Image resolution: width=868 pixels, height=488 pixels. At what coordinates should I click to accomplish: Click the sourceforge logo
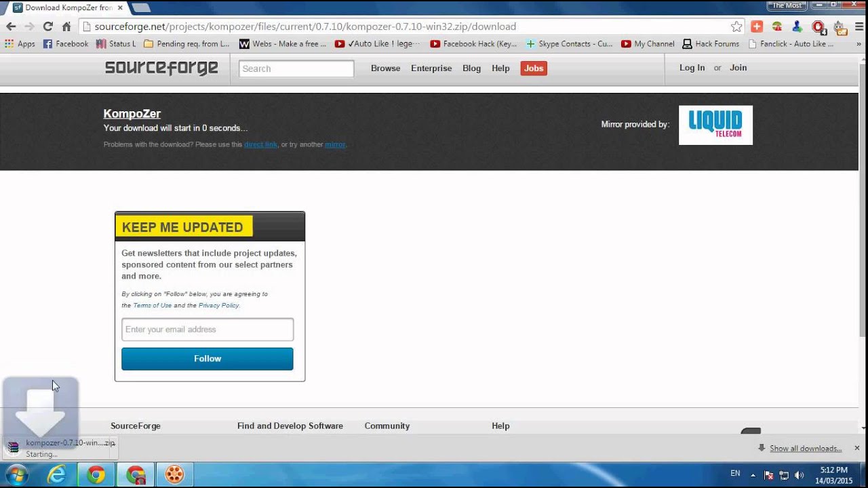(161, 68)
